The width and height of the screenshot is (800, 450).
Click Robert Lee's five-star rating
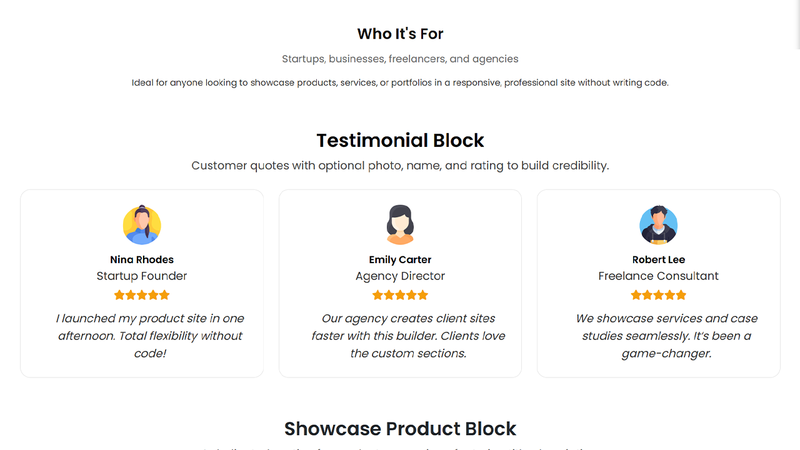click(x=658, y=295)
